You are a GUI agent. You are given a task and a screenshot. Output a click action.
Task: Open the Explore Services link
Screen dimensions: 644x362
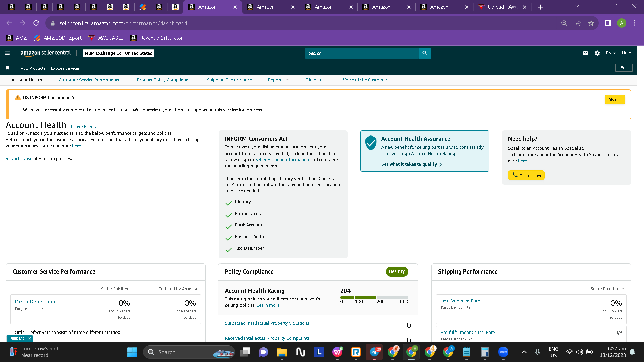[x=65, y=68]
